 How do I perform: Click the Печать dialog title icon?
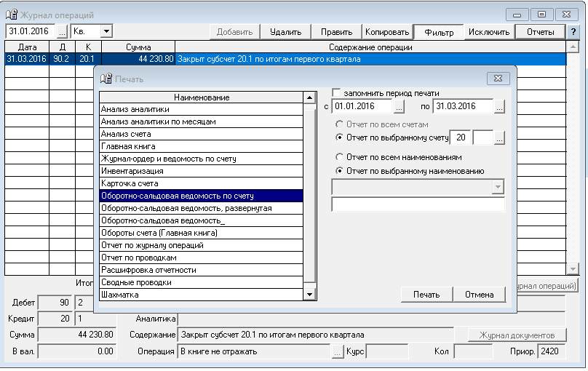106,79
